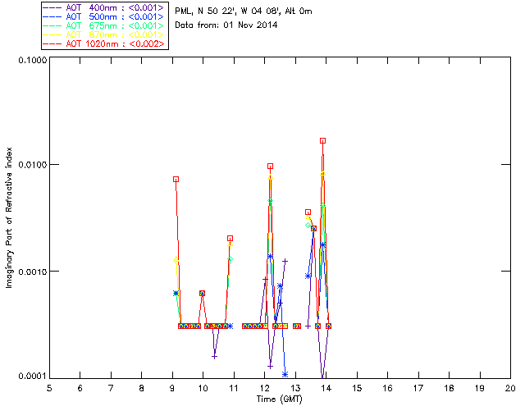Image resolution: width=525 pixels, height=420 pixels.
Task: Click the 0.0100 y-axis tick label
Action: tap(30, 166)
